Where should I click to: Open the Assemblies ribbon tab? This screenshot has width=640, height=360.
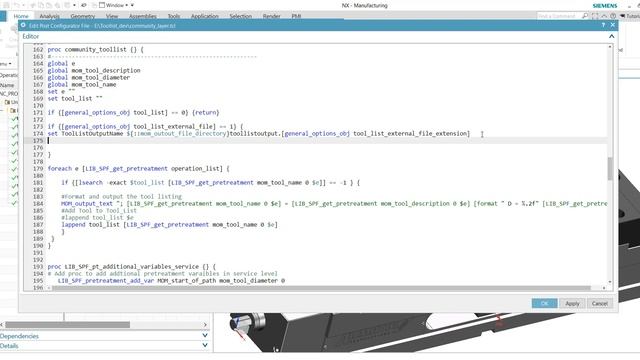(x=142, y=16)
